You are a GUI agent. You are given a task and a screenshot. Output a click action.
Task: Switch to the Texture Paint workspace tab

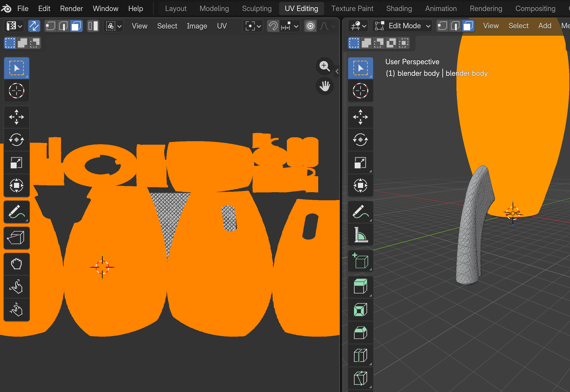(x=352, y=8)
